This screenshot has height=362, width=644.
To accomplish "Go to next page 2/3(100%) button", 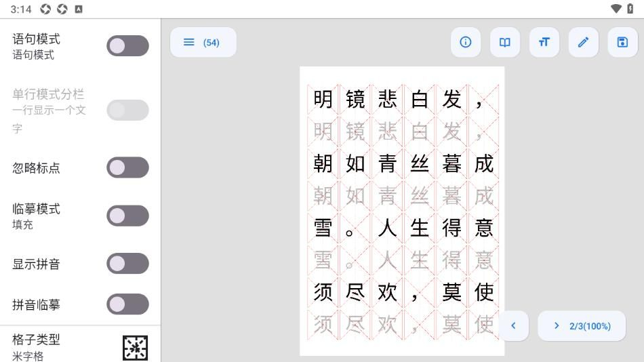I will pyautogui.click(x=582, y=326).
